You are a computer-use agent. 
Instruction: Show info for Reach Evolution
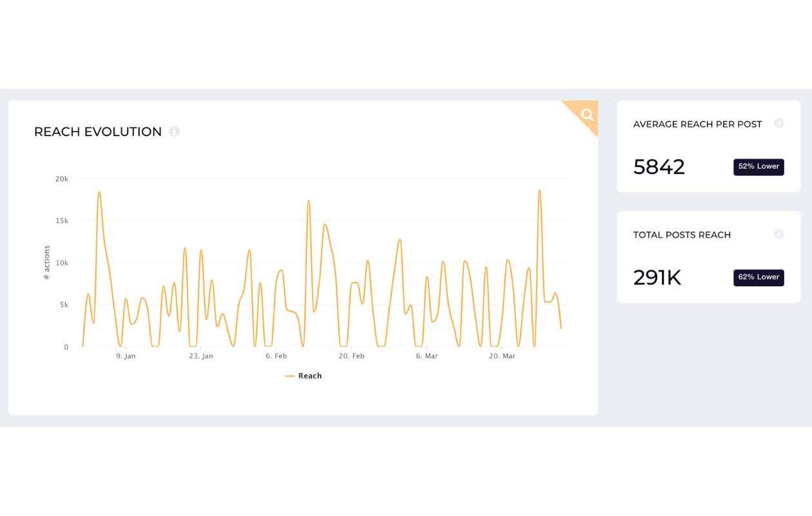pyautogui.click(x=174, y=132)
